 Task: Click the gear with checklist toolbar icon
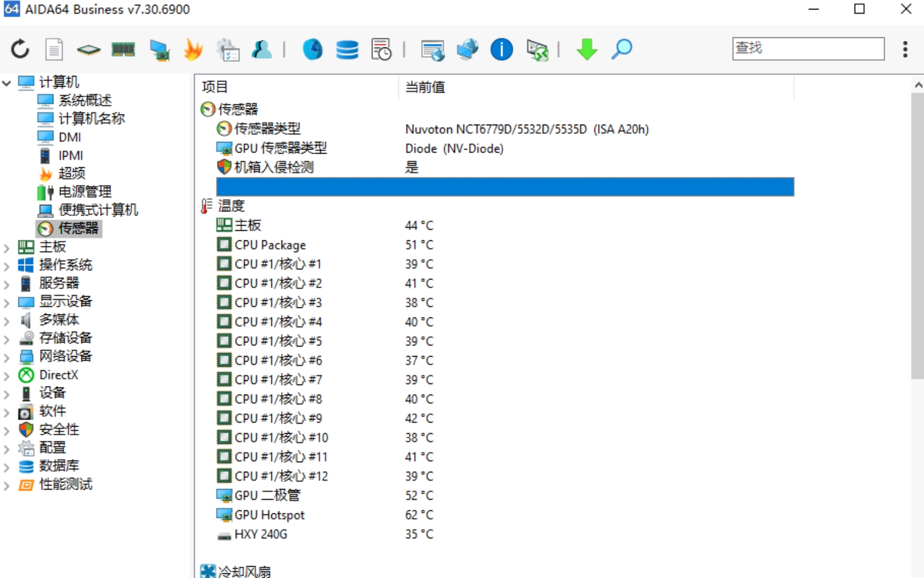click(x=228, y=50)
